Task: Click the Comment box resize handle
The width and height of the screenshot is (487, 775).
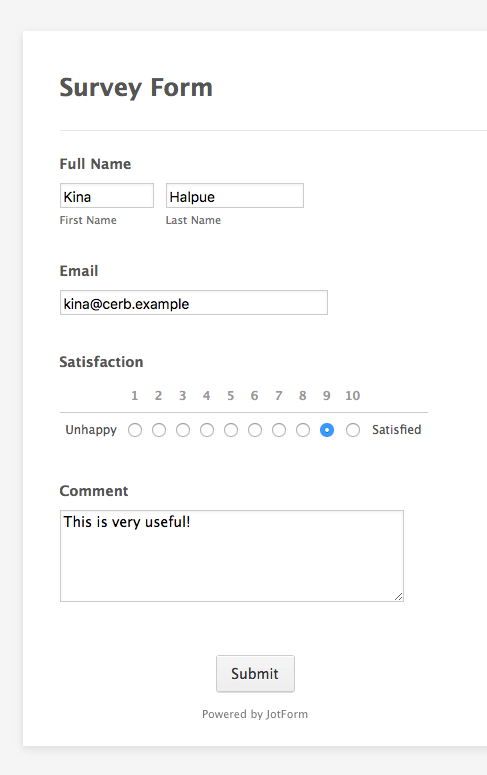Action: pyautogui.click(x=398, y=597)
